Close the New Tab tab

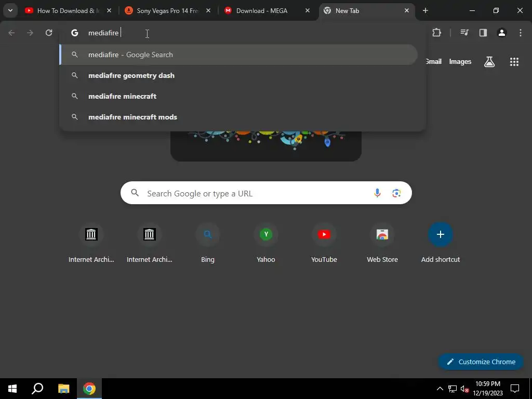[x=407, y=11]
